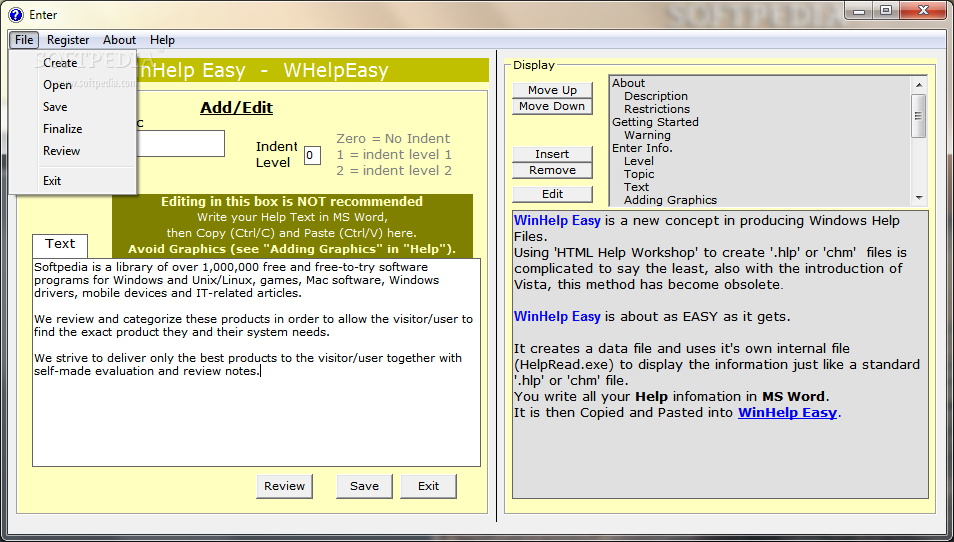Select About in the topic list
This screenshot has width=954, height=542.
point(628,83)
